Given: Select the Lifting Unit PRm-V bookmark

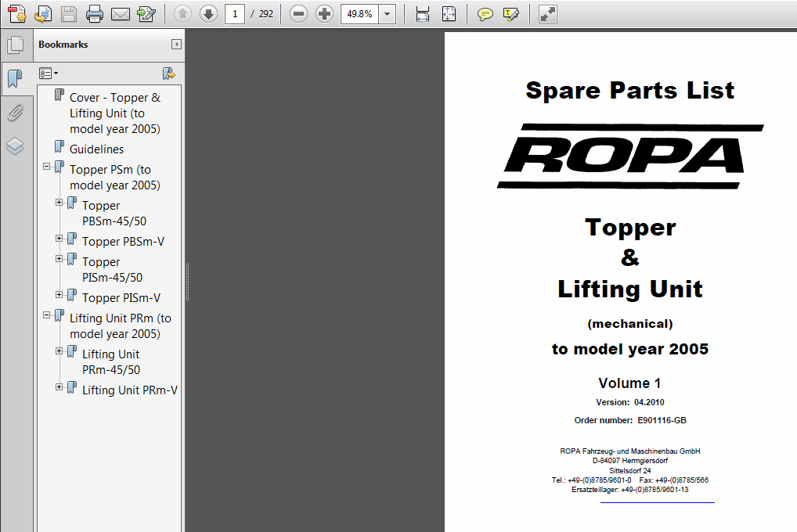Looking at the screenshot, I should pyautogui.click(x=130, y=390).
